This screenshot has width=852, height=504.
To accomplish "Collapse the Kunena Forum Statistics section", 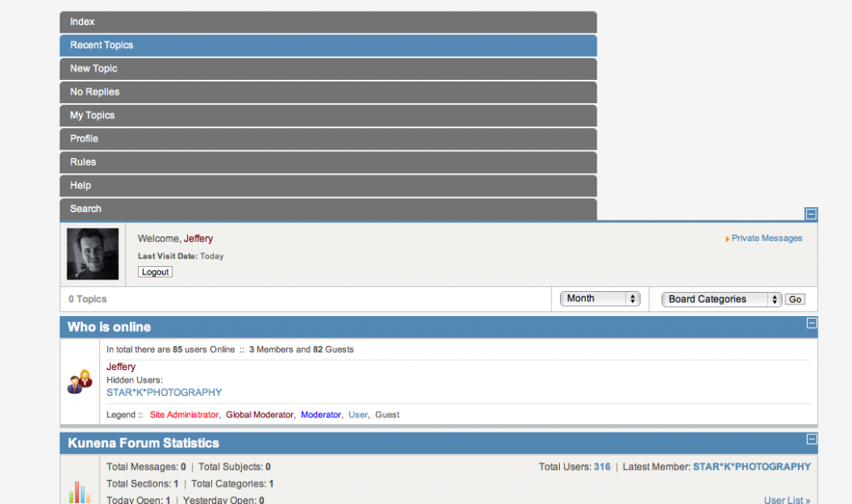I will point(811,439).
